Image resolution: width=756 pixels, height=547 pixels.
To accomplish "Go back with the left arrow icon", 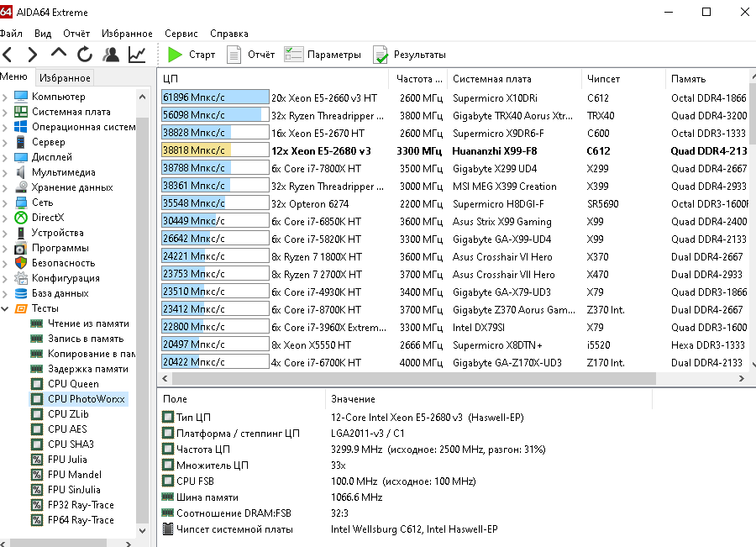I will (8, 55).
